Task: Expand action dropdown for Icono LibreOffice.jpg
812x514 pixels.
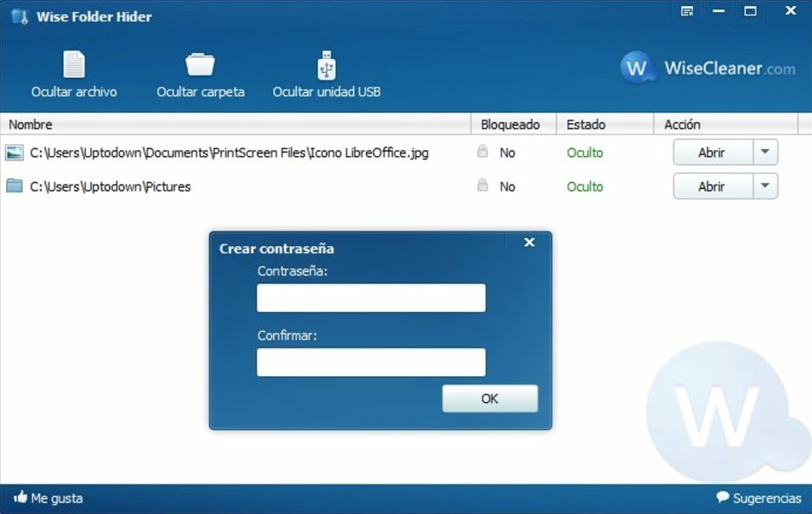Action: tap(765, 153)
